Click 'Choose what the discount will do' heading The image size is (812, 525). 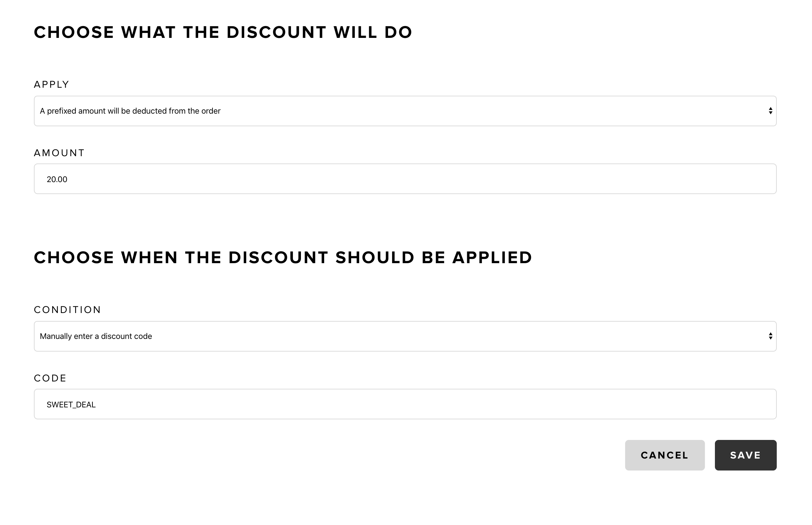point(223,32)
